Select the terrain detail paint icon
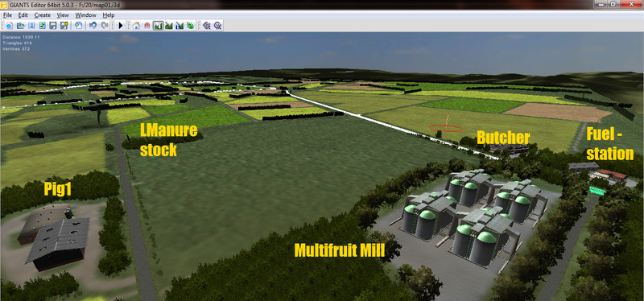 click(169, 26)
